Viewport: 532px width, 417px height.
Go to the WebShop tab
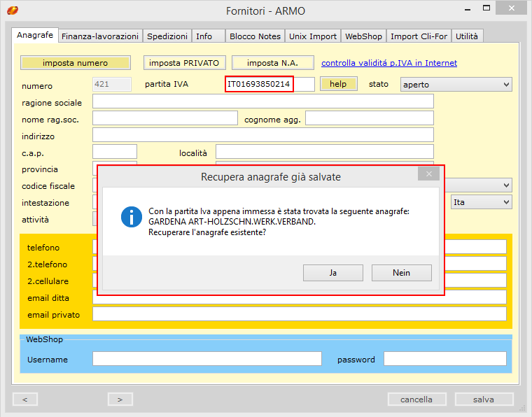click(x=363, y=36)
